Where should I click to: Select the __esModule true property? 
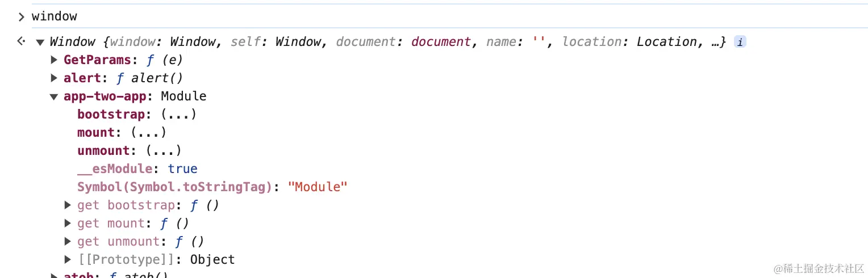[x=137, y=169]
